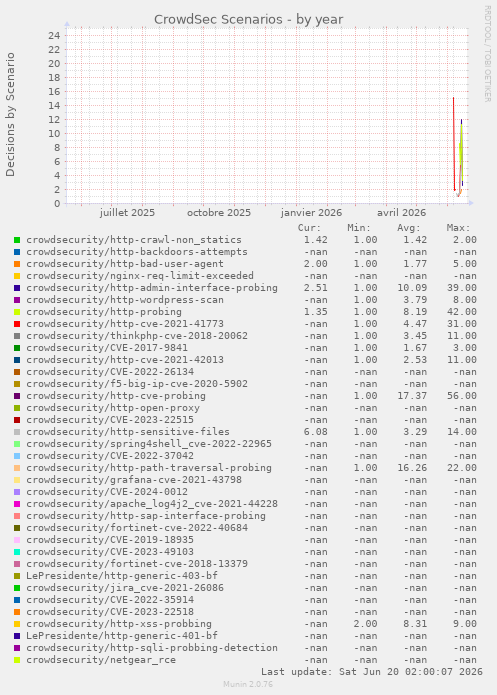Click the crowdsecurity/fortinet-cve-2018-13379 label
The width and height of the screenshot is (497, 695).
(137, 564)
